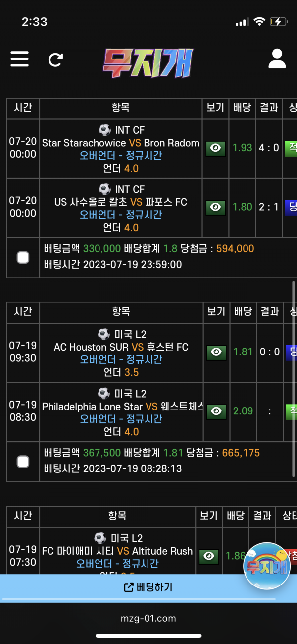Viewport: 297px width, 644px height.
Task: Open the hamburger menu
Action: [20, 59]
